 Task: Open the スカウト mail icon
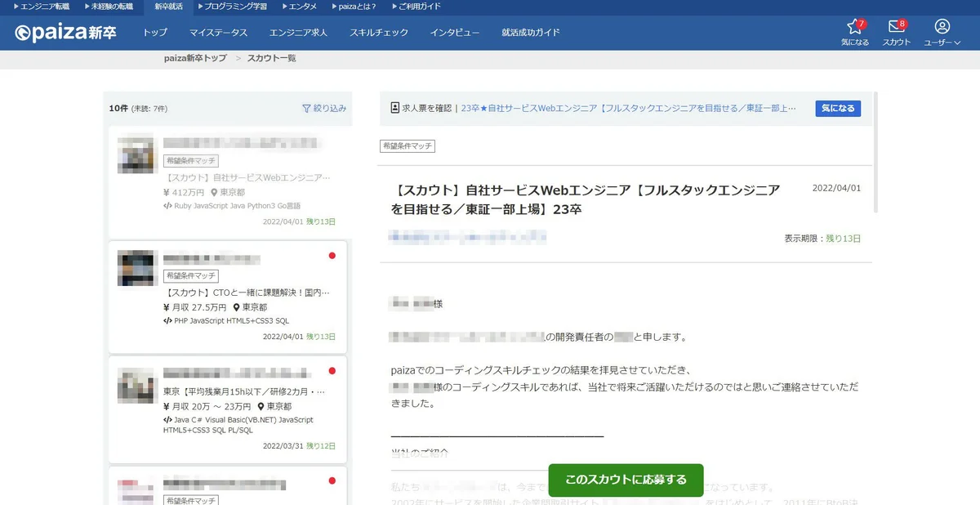(897, 32)
